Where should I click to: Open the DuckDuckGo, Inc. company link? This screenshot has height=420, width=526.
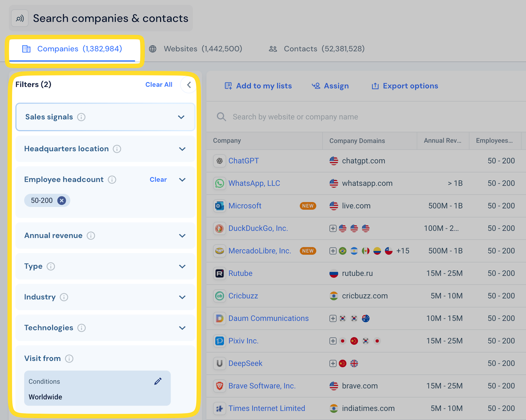[x=258, y=228]
